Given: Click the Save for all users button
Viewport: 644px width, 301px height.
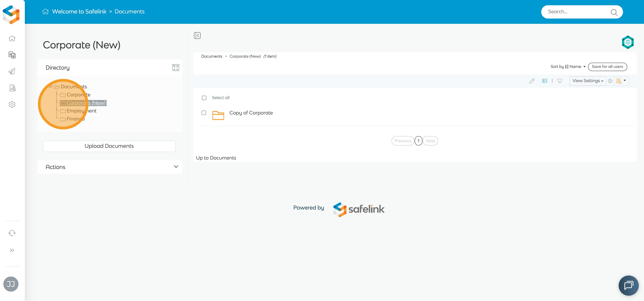Looking at the screenshot, I should coord(607,67).
